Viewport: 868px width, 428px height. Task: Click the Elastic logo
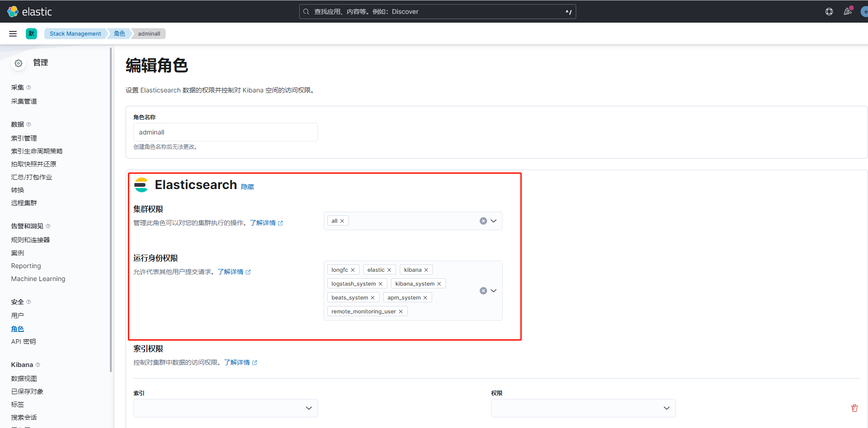pyautogui.click(x=30, y=12)
